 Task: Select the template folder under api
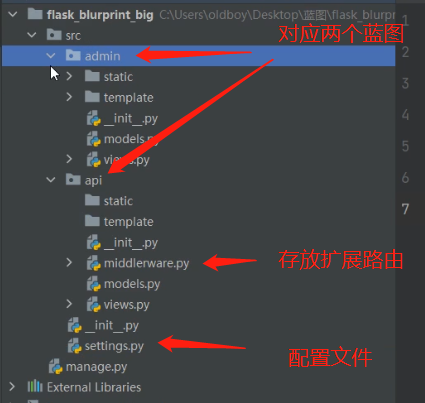(129, 222)
